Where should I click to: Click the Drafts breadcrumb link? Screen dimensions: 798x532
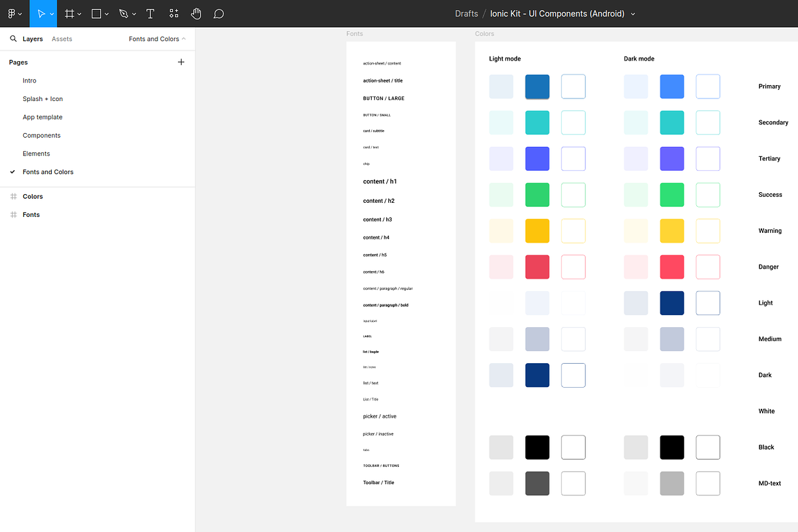coord(466,13)
